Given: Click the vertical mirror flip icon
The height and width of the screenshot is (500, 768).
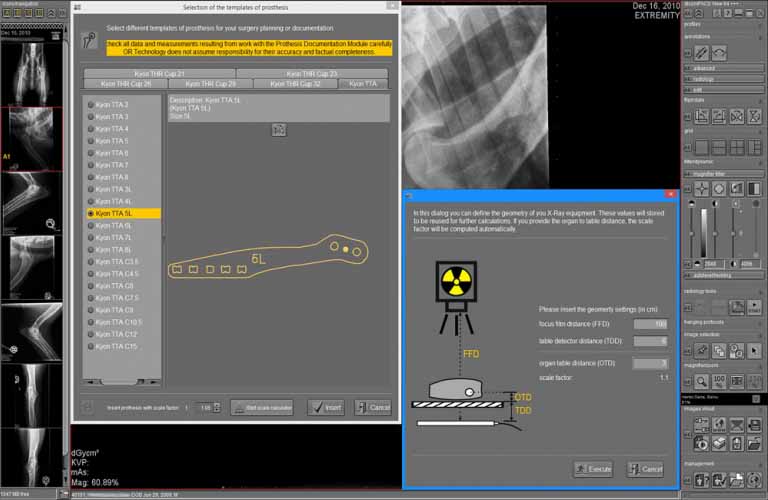Looking at the screenshot, I should 754,116.
